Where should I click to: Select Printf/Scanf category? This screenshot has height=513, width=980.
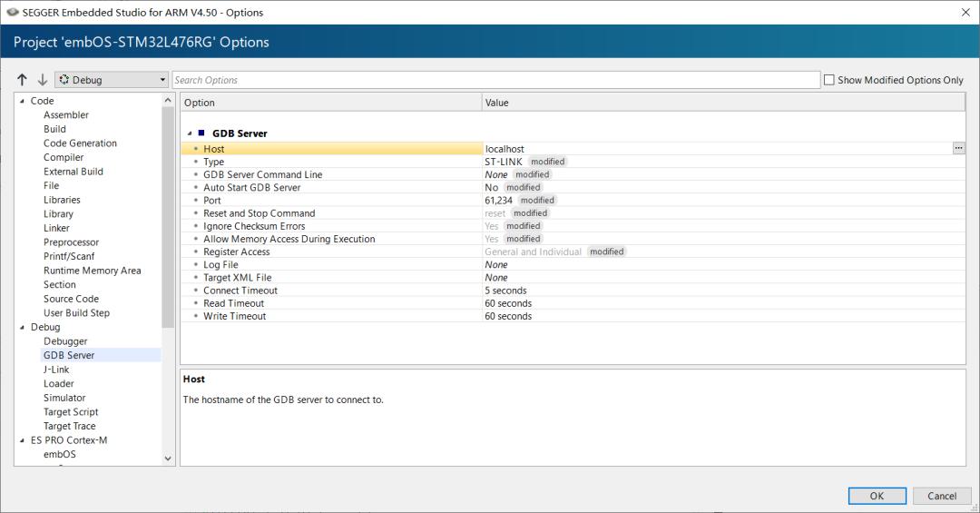[x=69, y=256]
